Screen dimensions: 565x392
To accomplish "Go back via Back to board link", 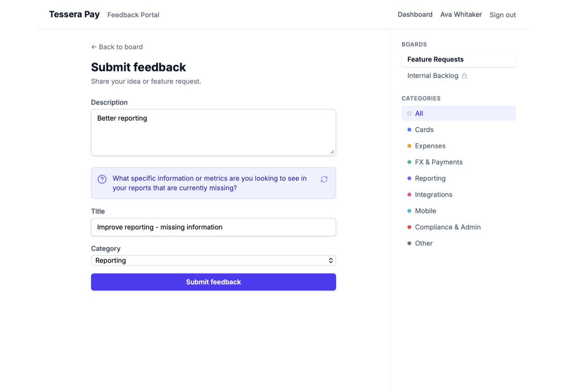I will coord(117,47).
